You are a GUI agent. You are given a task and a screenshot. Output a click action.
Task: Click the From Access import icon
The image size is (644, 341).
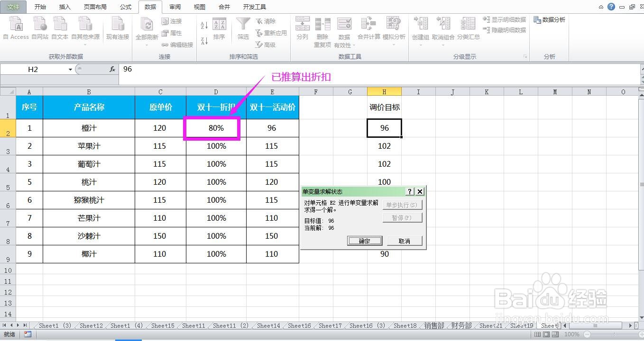(x=16, y=28)
